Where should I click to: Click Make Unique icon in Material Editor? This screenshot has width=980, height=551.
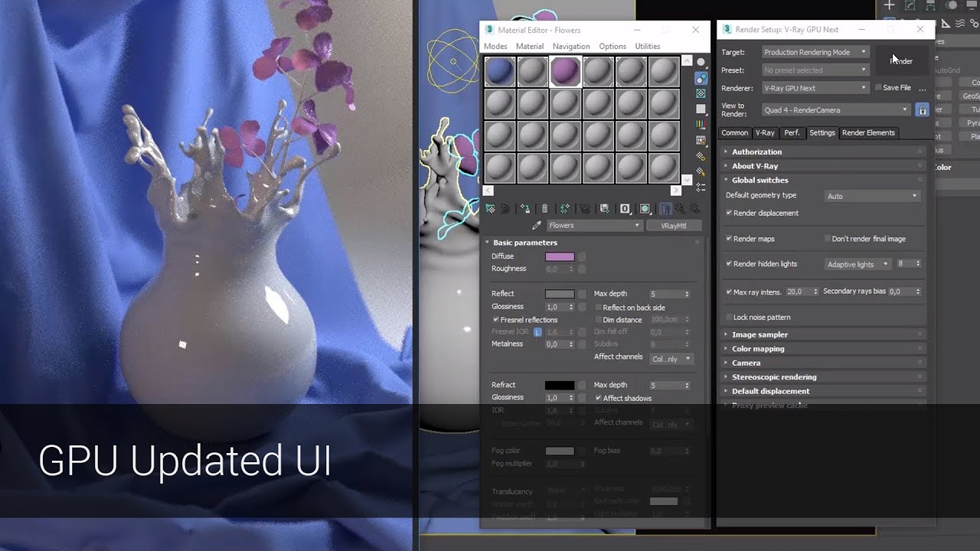[585, 208]
